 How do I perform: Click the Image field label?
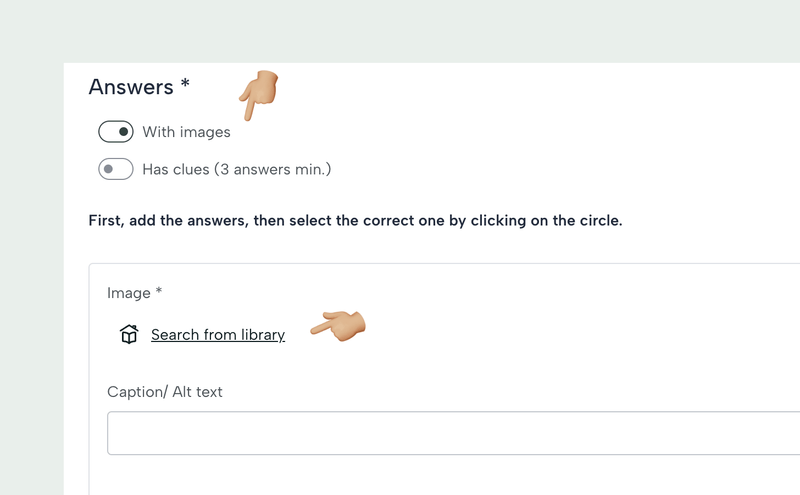[x=127, y=293]
